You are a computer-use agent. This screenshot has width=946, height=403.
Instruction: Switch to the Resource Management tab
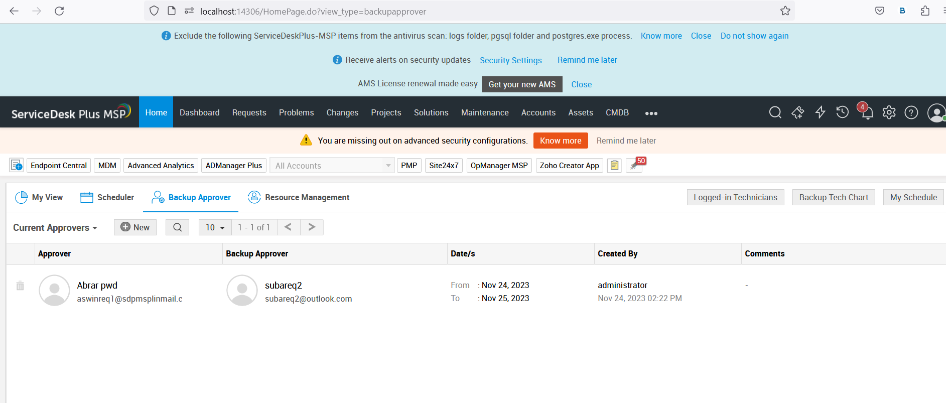[299, 197]
